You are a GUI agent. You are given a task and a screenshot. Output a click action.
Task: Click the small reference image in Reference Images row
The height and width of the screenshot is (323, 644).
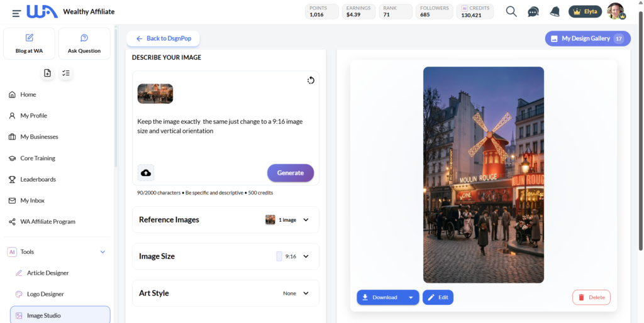(x=270, y=219)
